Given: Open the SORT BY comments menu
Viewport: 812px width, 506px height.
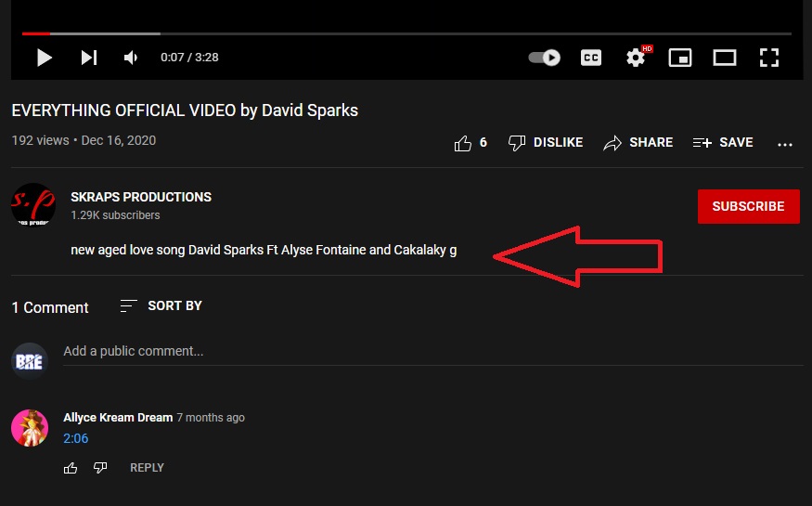Looking at the screenshot, I should tap(161, 305).
